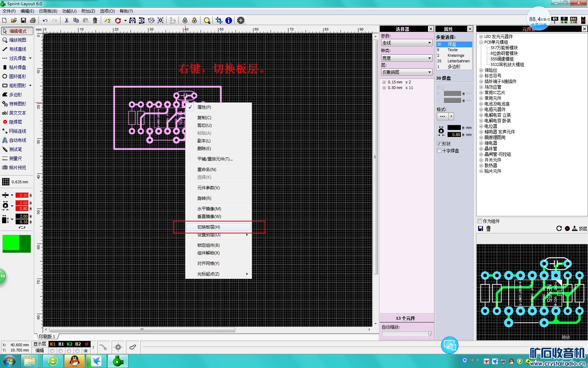
Task: Click the snap-to-grid toolbar icon
Action: 161,21
